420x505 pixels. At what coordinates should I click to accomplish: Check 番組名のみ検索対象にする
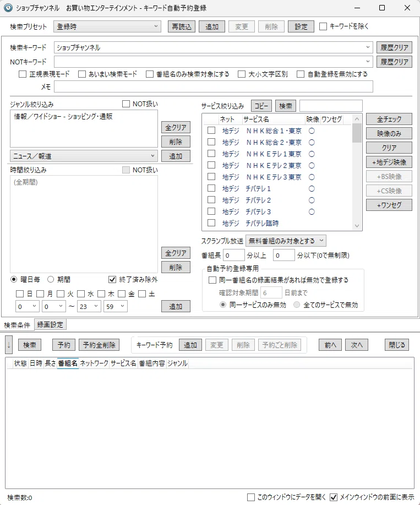click(150, 74)
